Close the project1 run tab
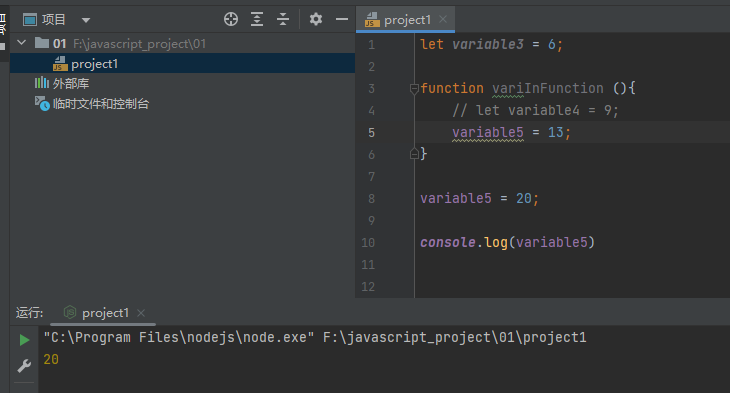This screenshot has width=730, height=393. [141, 313]
